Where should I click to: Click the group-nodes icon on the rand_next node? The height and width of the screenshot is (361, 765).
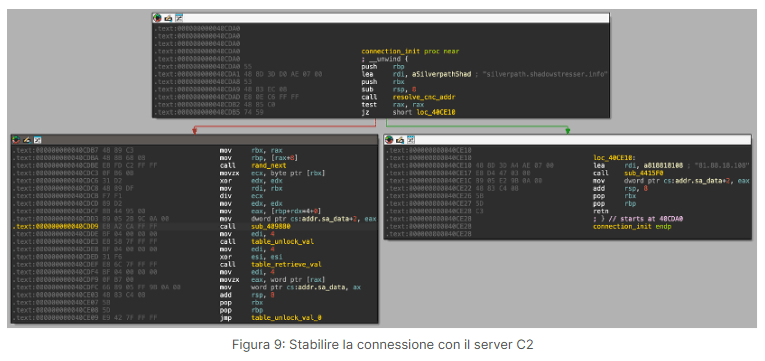pyautogui.click(x=38, y=140)
